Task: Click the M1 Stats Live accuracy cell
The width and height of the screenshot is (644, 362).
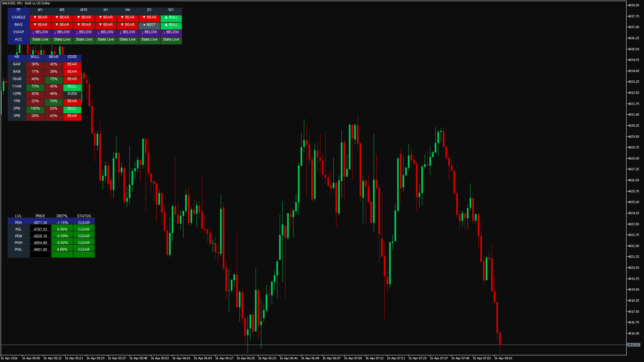Action: (x=40, y=40)
